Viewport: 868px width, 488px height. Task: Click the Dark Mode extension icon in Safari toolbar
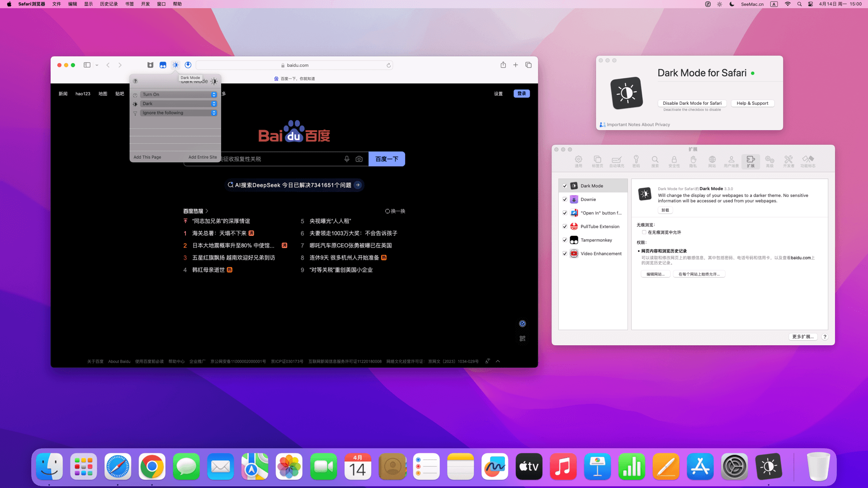175,65
